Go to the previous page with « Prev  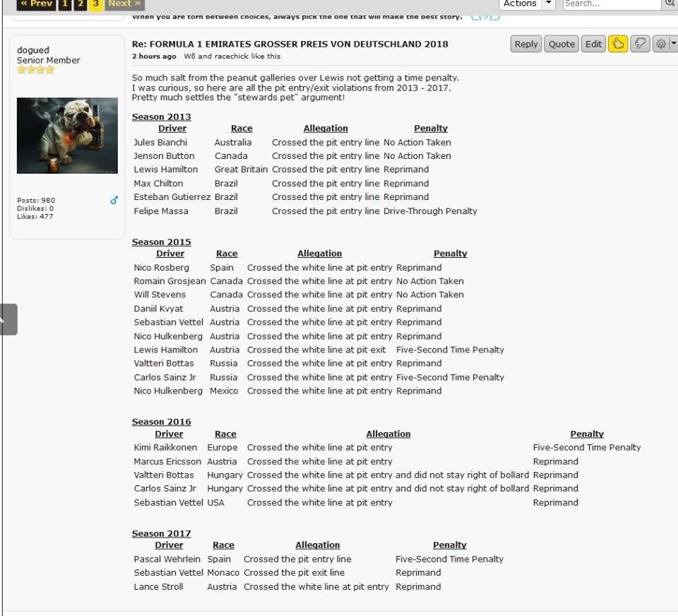pyautogui.click(x=36, y=4)
